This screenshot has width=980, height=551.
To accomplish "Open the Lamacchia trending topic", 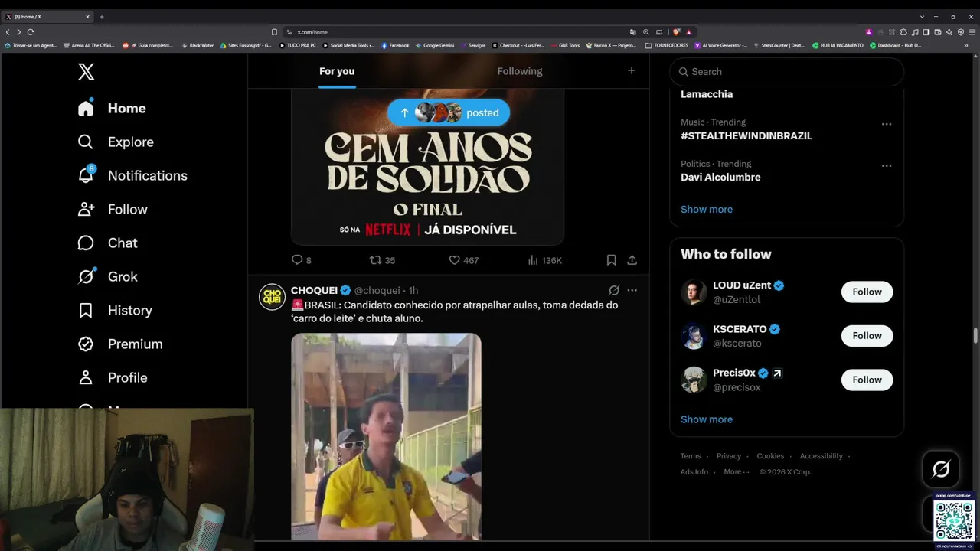I will point(707,94).
